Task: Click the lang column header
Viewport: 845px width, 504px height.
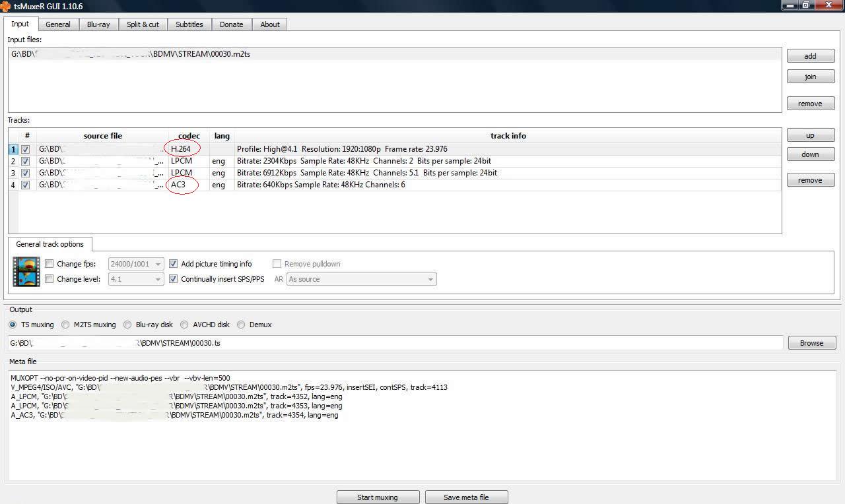Action: [222, 136]
